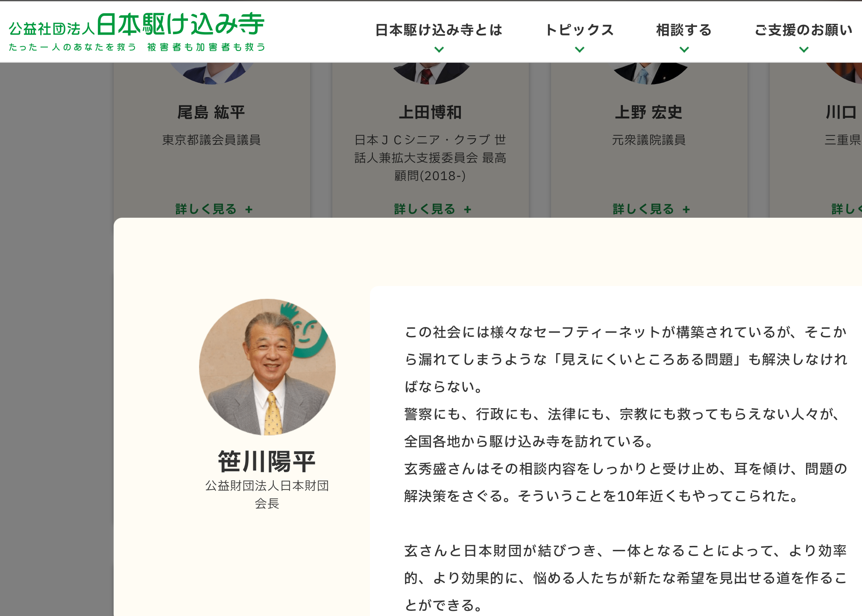Click the tagline たった一人のあなたを救う

click(73, 47)
